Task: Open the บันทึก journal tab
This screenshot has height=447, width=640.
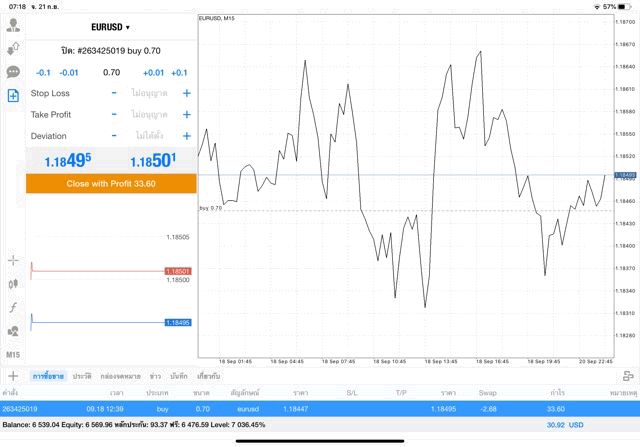Action: [x=179, y=376]
